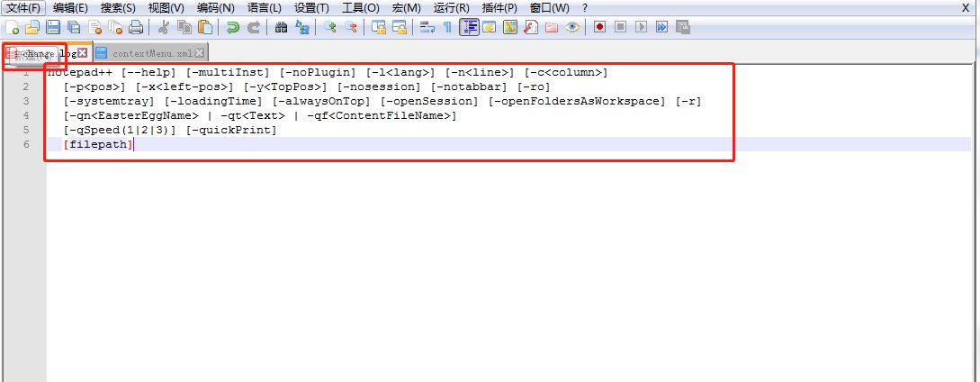Switch to the change.log tab
Screen dimensions: 980x382
click(x=46, y=53)
